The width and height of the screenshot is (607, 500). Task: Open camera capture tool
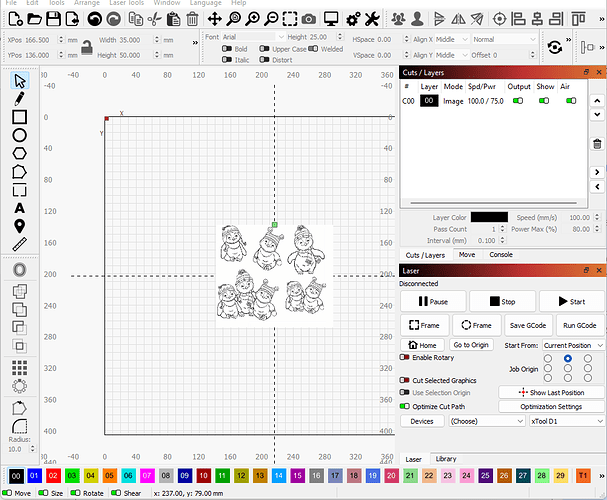(309, 19)
